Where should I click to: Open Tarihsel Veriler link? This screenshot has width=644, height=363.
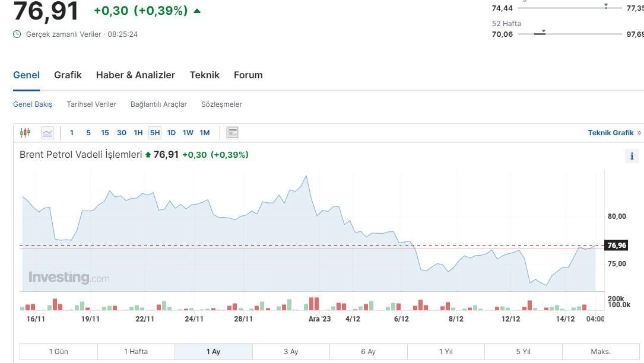(91, 104)
